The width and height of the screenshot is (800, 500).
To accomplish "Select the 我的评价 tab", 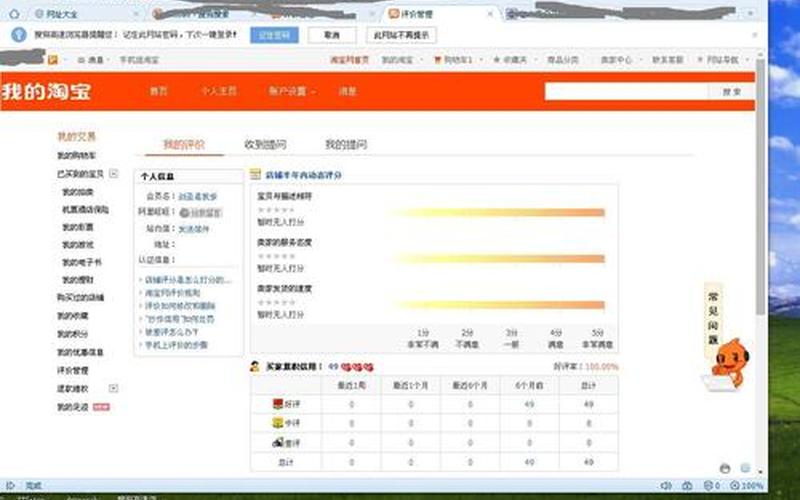I will pyautogui.click(x=184, y=144).
